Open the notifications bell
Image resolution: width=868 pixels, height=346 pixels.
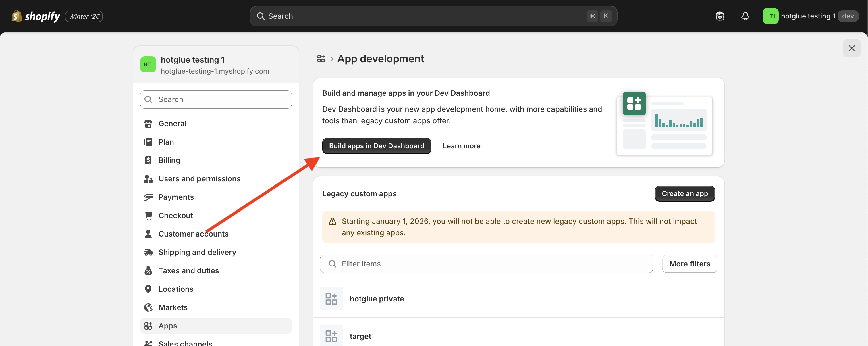tap(745, 16)
